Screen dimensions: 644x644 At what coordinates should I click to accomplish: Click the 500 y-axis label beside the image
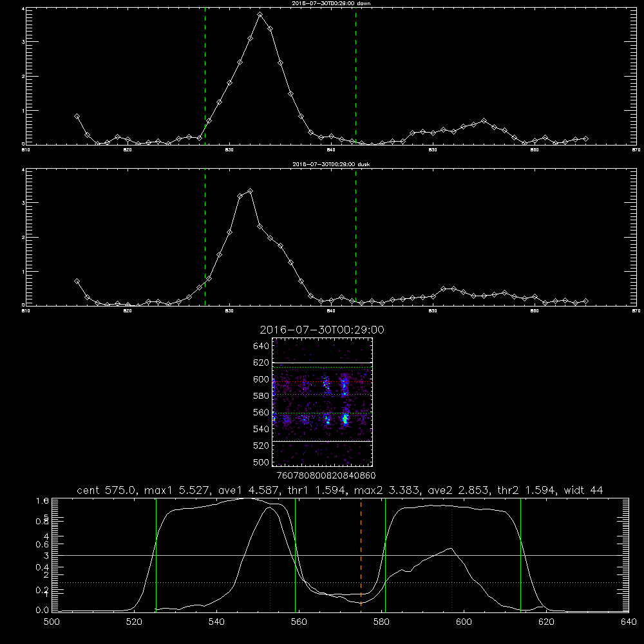pos(261,462)
